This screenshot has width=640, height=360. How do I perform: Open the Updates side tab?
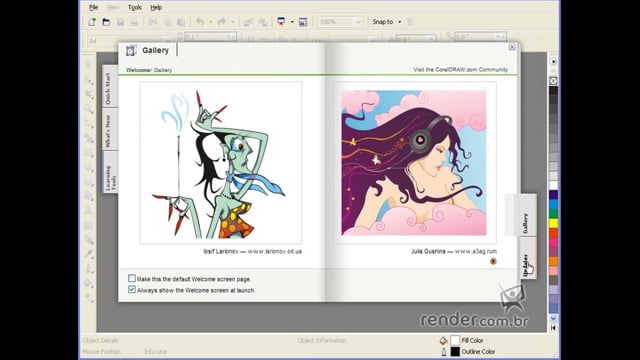527,259
